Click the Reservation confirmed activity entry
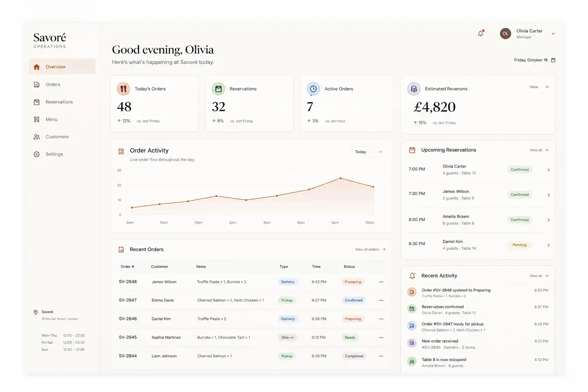588x392 pixels. [x=479, y=309]
